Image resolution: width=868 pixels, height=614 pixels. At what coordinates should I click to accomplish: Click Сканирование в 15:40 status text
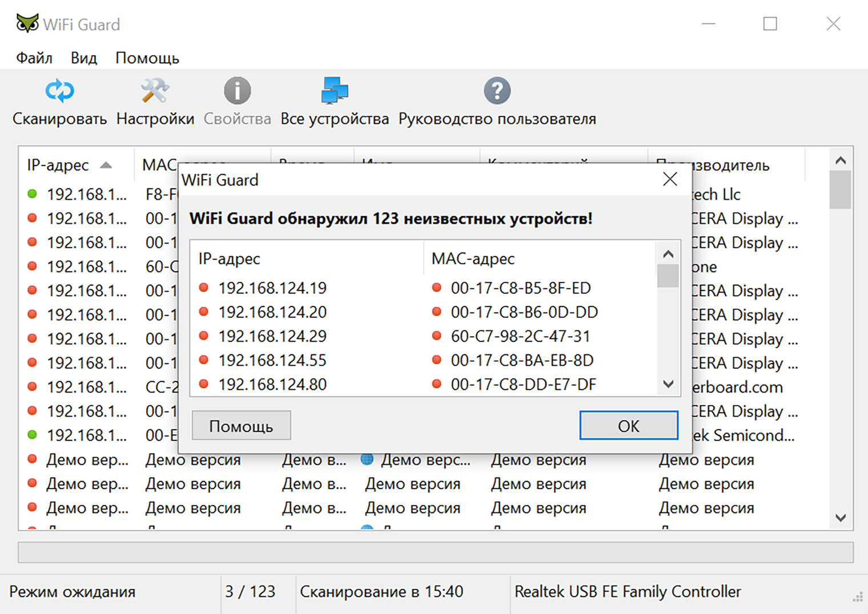(x=381, y=592)
